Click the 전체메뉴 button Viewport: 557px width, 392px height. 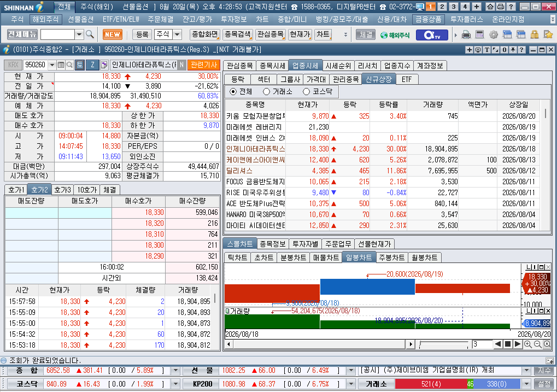click(22, 34)
